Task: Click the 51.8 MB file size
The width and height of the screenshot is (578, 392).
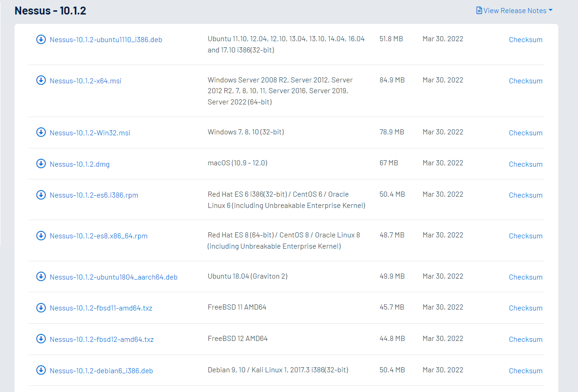Action: point(391,39)
